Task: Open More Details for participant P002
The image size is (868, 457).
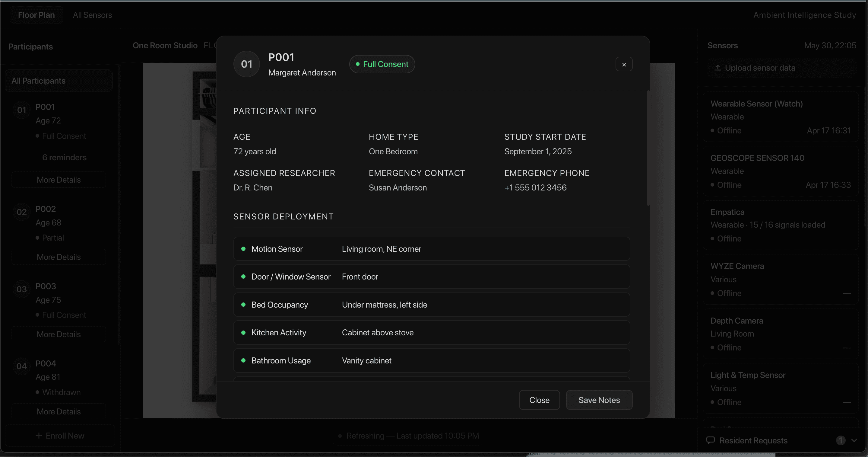Action: coord(59,257)
